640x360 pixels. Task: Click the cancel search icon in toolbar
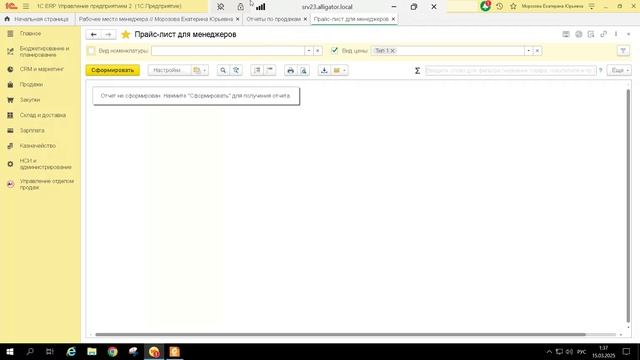236,70
